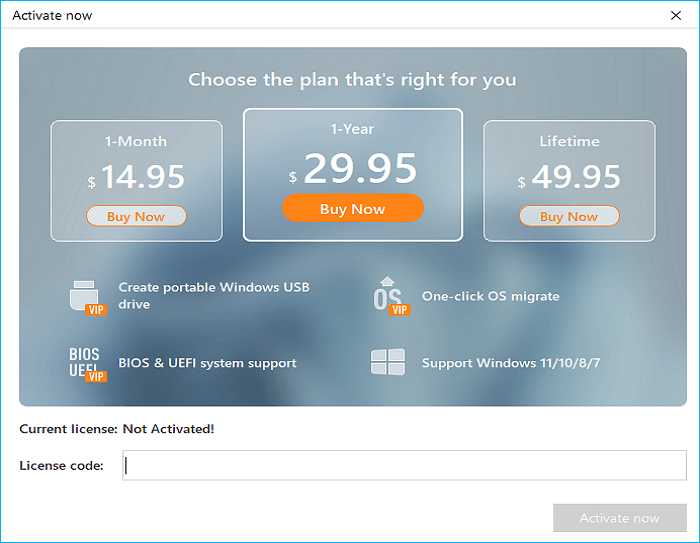Click 'BIOS & UEFI system support' text

pos(207,363)
